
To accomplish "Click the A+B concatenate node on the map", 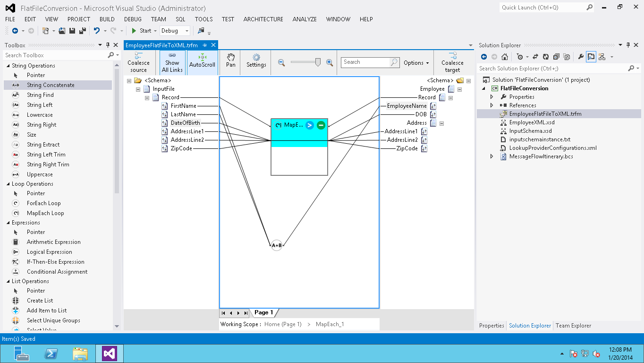I will tap(277, 245).
